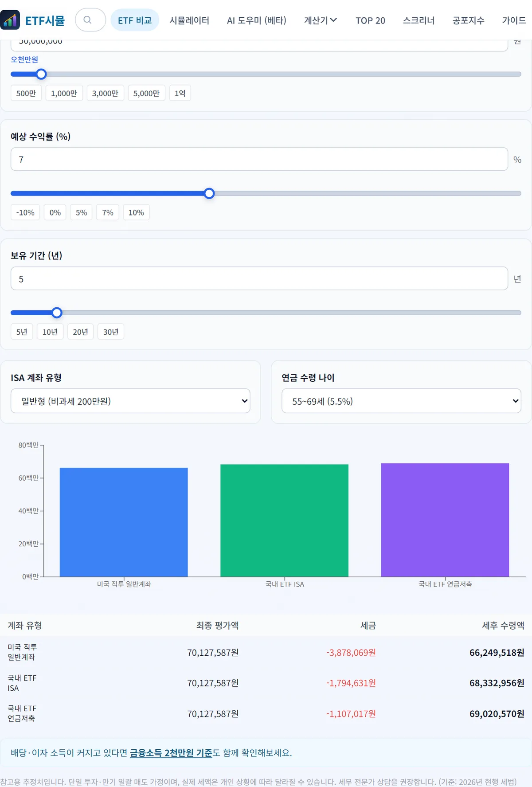
Task: Open the ETF 비교 tab
Action: (135, 20)
